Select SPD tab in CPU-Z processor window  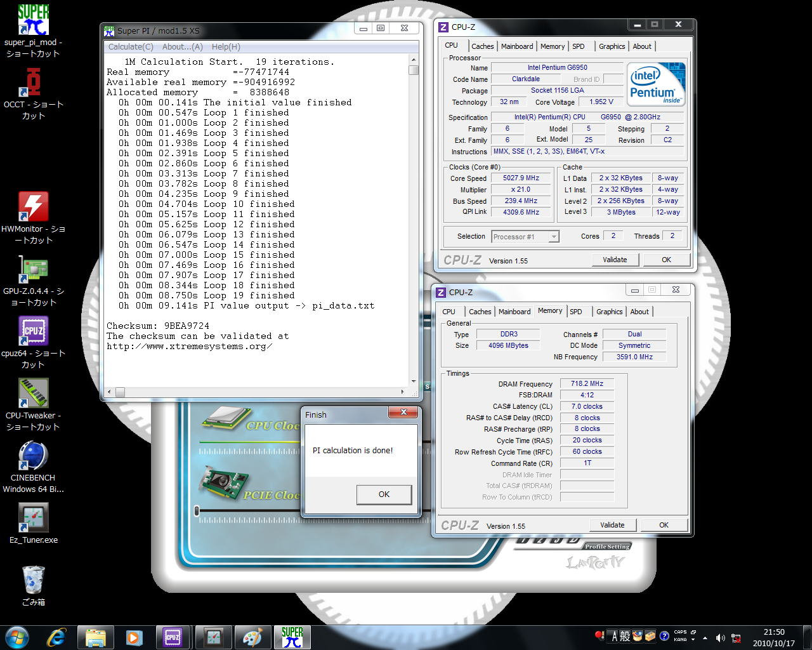tap(579, 46)
